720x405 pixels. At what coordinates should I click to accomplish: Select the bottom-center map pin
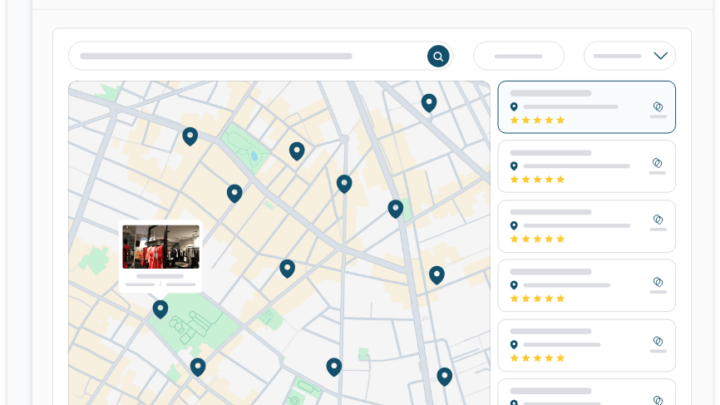click(334, 367)
